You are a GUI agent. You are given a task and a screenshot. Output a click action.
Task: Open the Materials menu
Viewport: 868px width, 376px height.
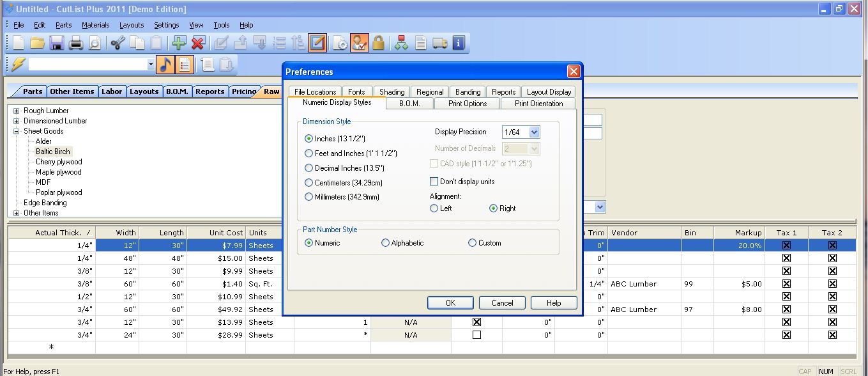pos(95,25)
